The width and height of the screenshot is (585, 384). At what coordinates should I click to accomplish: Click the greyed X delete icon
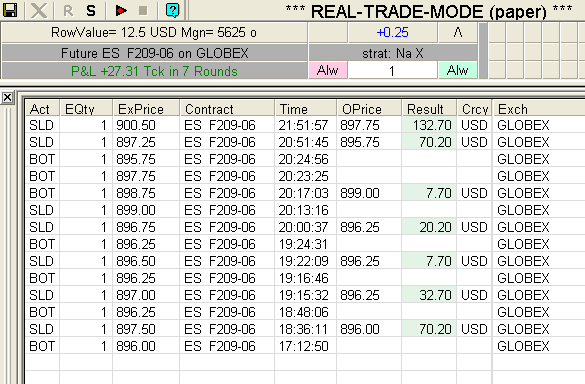click(39, 10)
